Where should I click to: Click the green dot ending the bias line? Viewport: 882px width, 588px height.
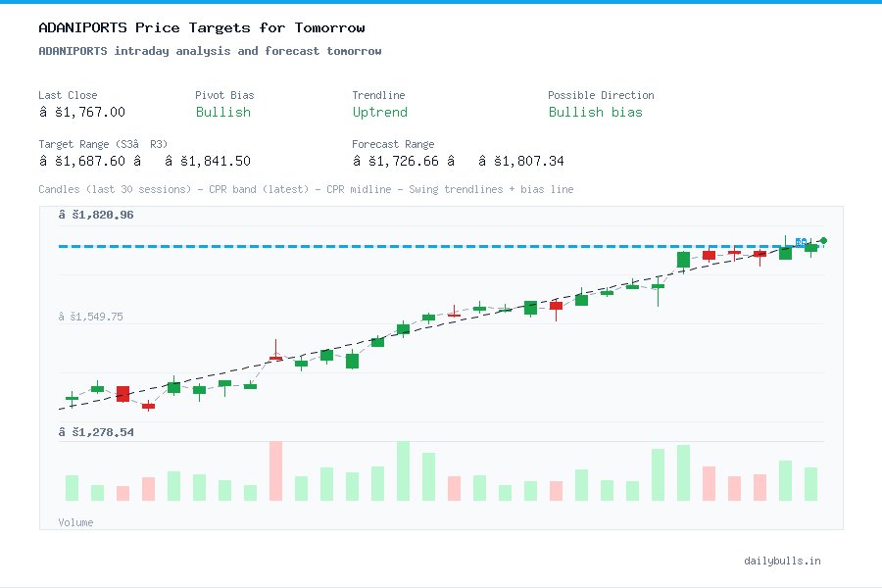(x=823, y=241)
